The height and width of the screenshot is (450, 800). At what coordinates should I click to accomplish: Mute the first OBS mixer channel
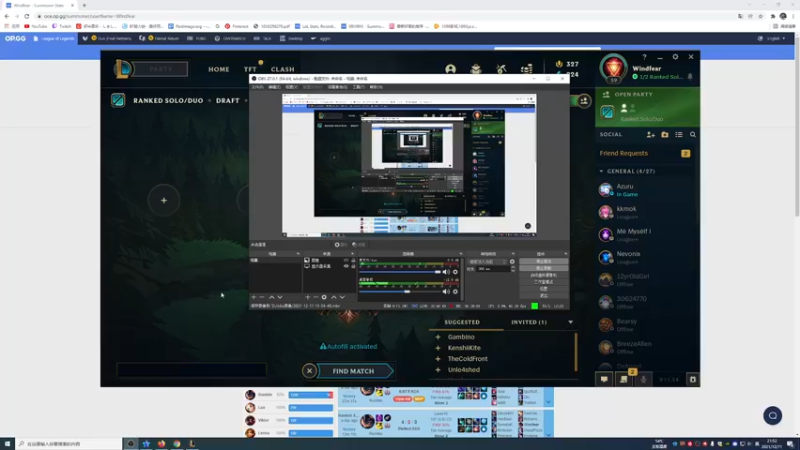(x=446, y=272)
